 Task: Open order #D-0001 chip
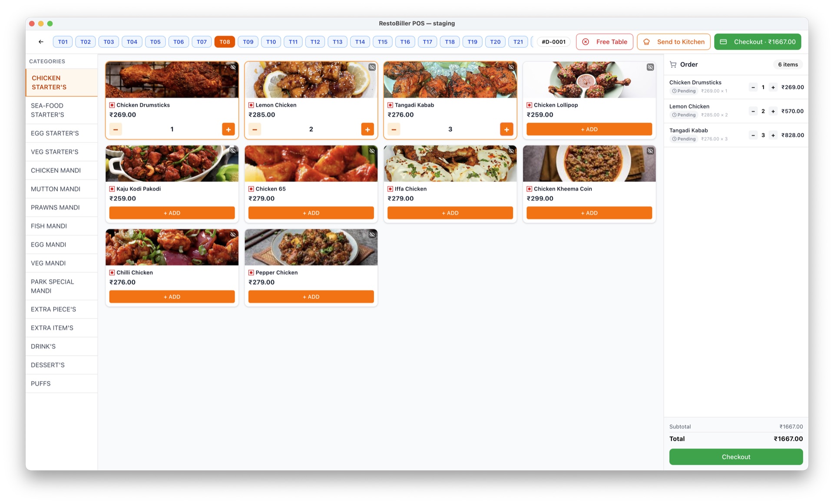553,42
